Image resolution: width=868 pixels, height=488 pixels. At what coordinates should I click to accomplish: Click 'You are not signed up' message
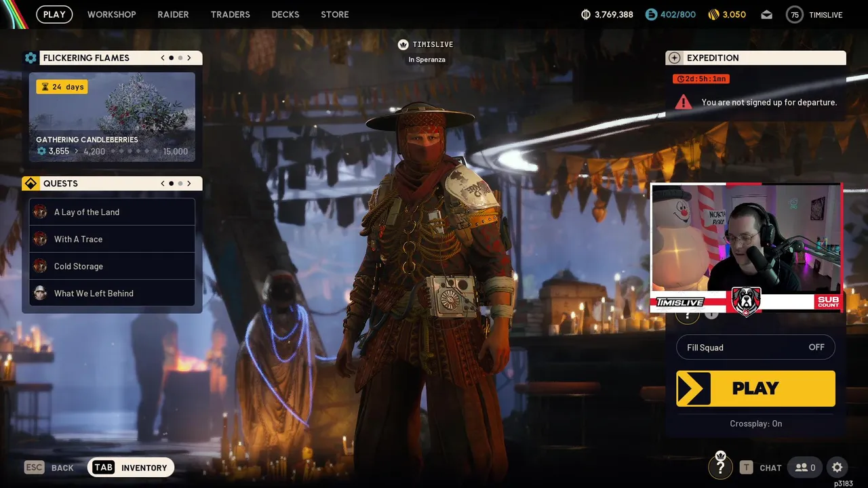click(x=769, y=102)
